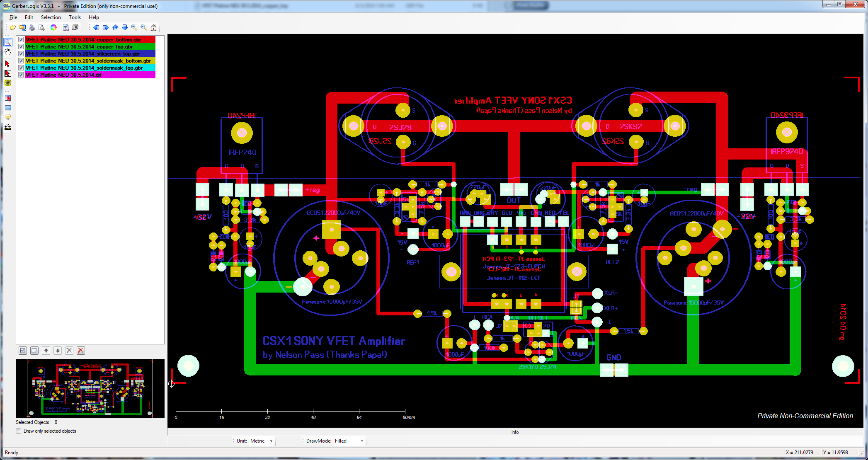Screen dimensions: 868x460
Task: Toggle the .drl drill layer checkbox
Action: click(x=21, y=75)
